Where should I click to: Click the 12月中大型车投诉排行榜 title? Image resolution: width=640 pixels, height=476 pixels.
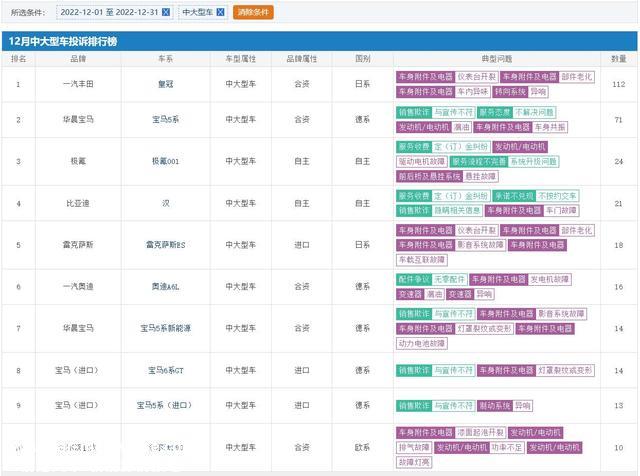pyautogui.click(x=63, y=41)
